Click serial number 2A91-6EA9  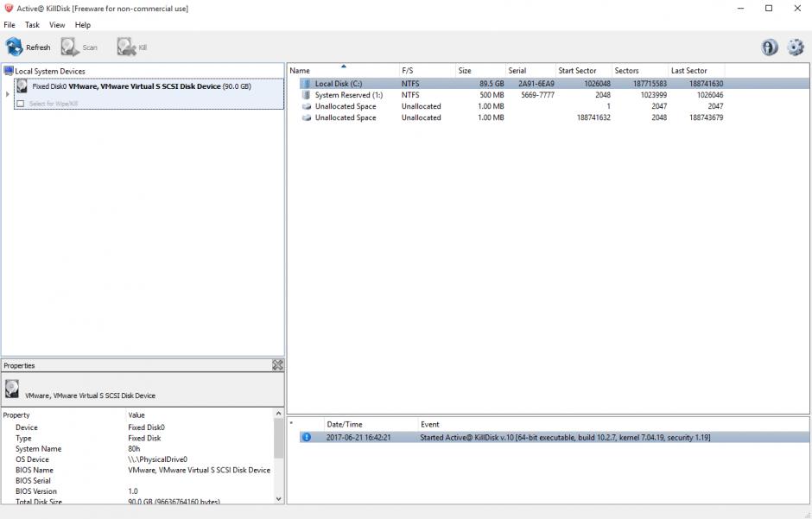click(536, 83)
